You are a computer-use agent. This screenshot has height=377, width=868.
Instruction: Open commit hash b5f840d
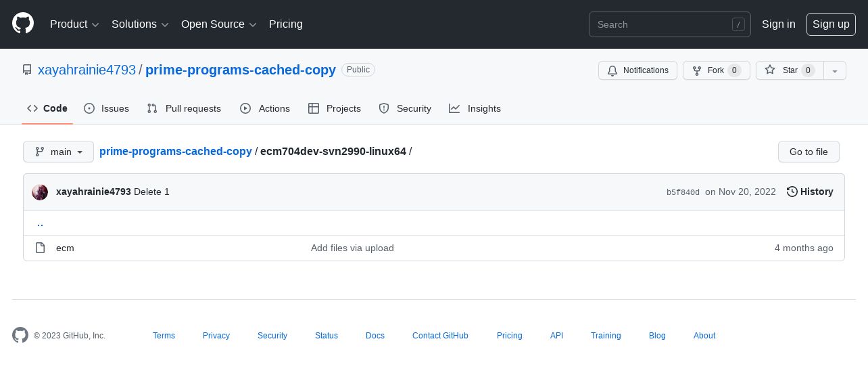[683, 192]
